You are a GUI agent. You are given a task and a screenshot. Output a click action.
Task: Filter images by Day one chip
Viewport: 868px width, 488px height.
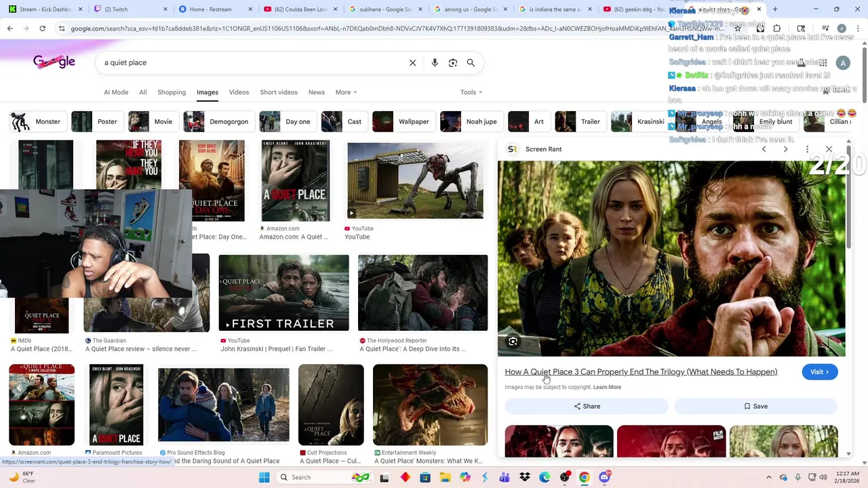288,121
